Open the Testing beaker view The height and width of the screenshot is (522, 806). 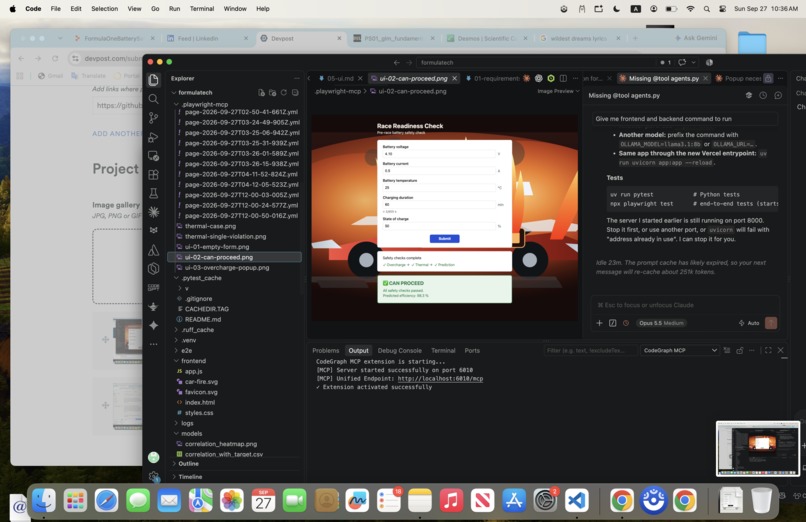tap(153, 193)
